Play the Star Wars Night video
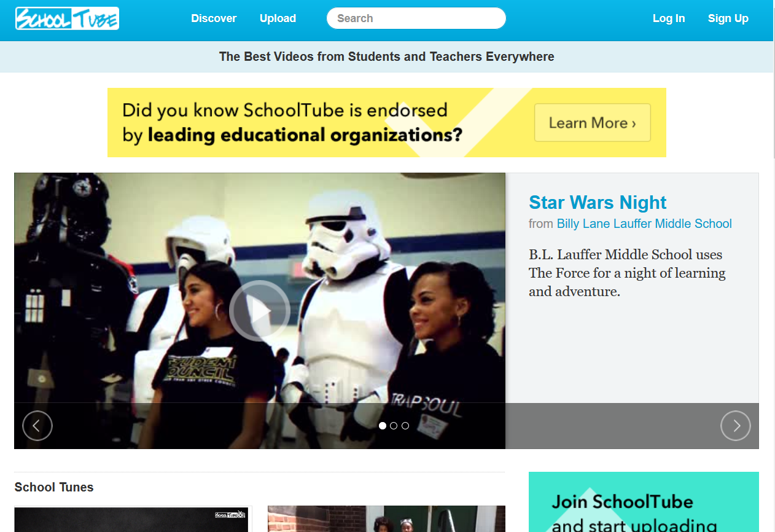Image resolution: width=775 pixels, height=532 pixels. [x=260, y=311]
